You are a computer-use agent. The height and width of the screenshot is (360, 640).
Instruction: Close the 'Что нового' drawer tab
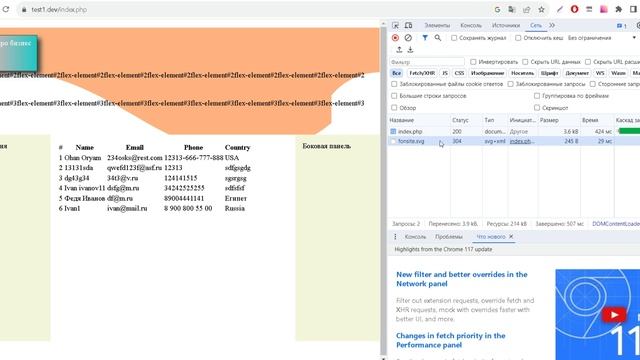[511, 236]
